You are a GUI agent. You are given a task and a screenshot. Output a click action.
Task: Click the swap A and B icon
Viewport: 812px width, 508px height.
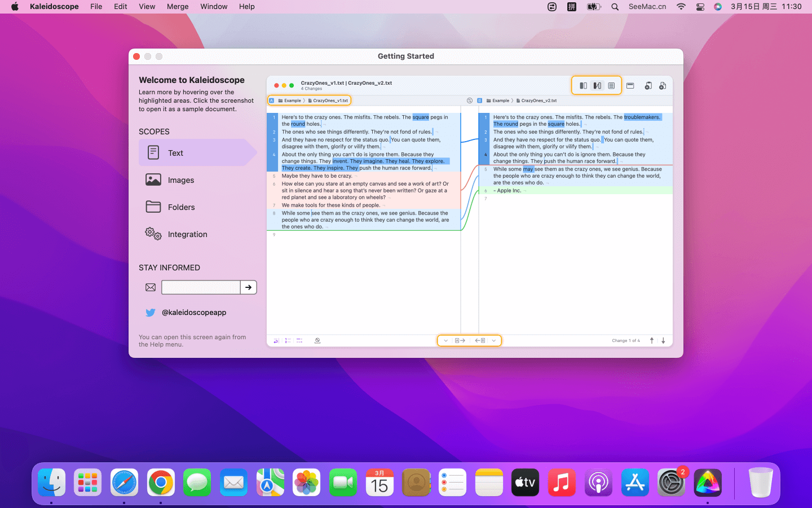pos(470,100)
